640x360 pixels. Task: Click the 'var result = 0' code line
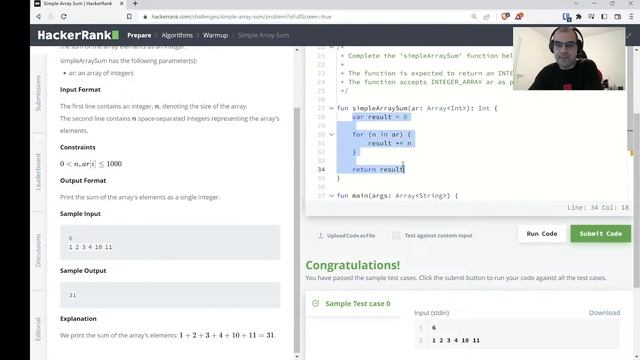380,117
